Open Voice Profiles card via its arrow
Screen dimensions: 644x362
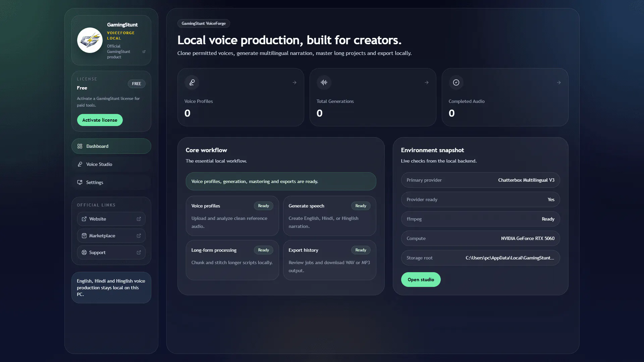(x=294, y=82)
